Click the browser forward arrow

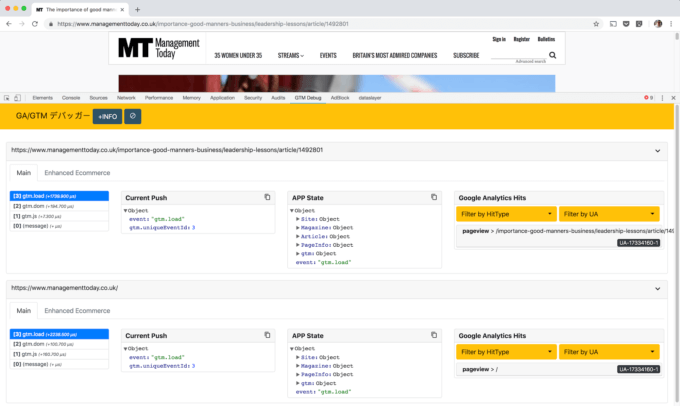[x=22, y=24]
